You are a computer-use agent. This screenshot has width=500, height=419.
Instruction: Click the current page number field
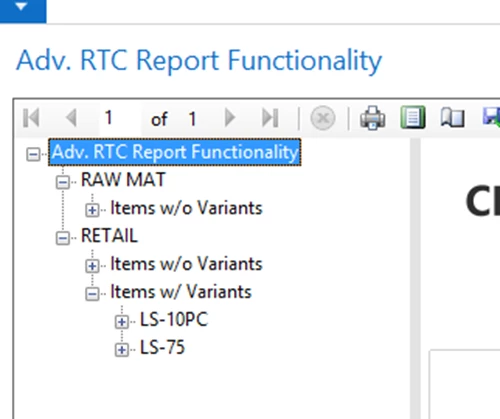[x=119, y=118]
